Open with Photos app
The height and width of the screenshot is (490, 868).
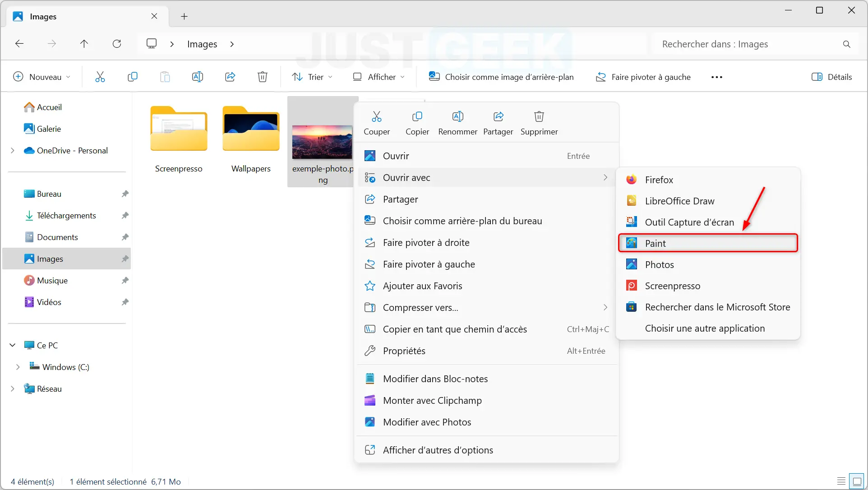click(x=708, y=264)
